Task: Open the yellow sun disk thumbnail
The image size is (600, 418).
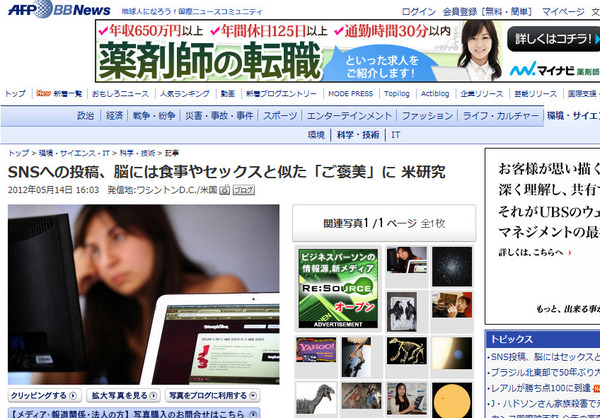Action: point(452,400)
